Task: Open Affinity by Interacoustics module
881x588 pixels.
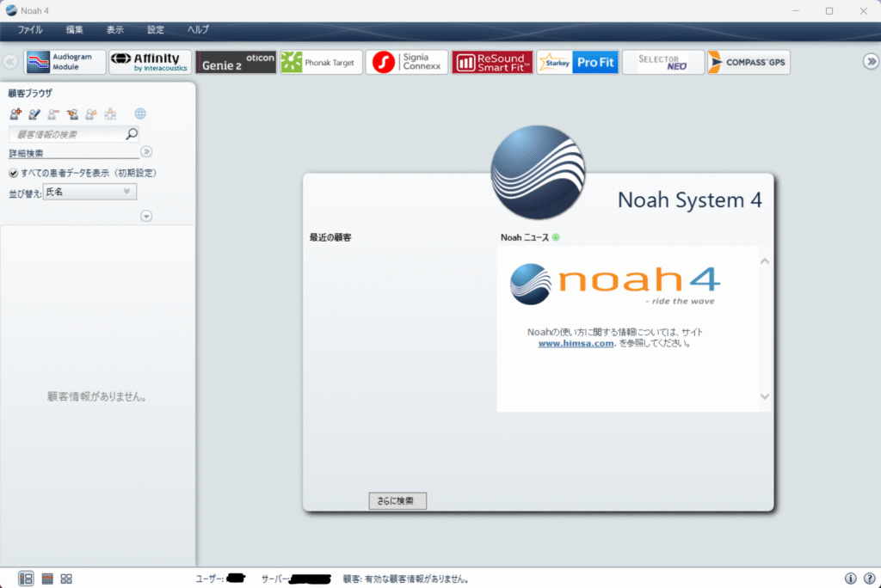Action: (151, 62)
